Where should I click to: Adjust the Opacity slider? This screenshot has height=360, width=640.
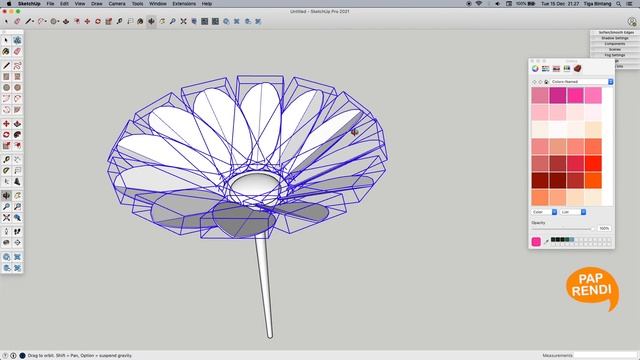(x=562, y=229)
